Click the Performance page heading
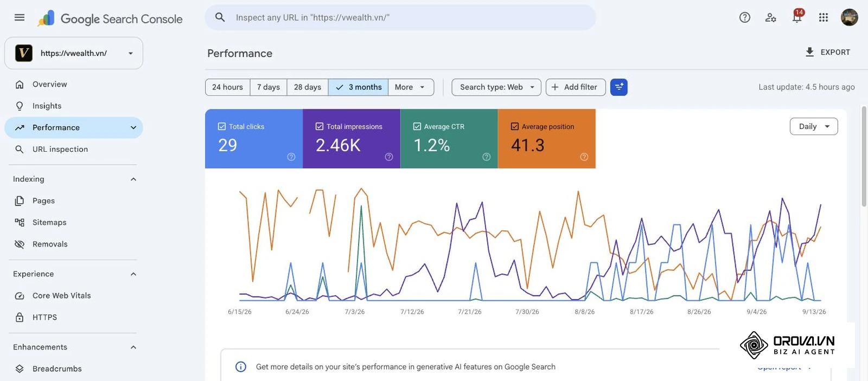Screen dimensions: 868x381 tap(240, 53)
